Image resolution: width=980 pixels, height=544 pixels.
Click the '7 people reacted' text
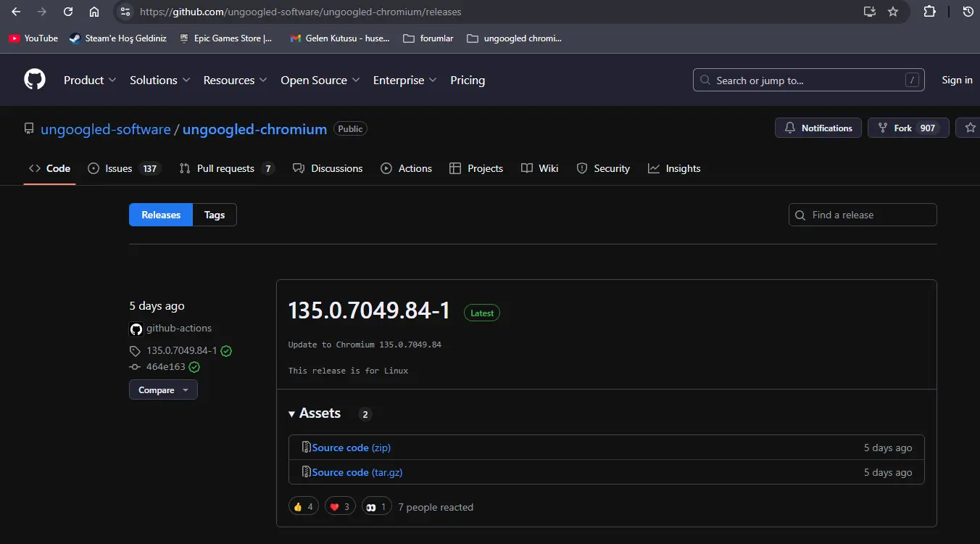(x=436, y=508)
